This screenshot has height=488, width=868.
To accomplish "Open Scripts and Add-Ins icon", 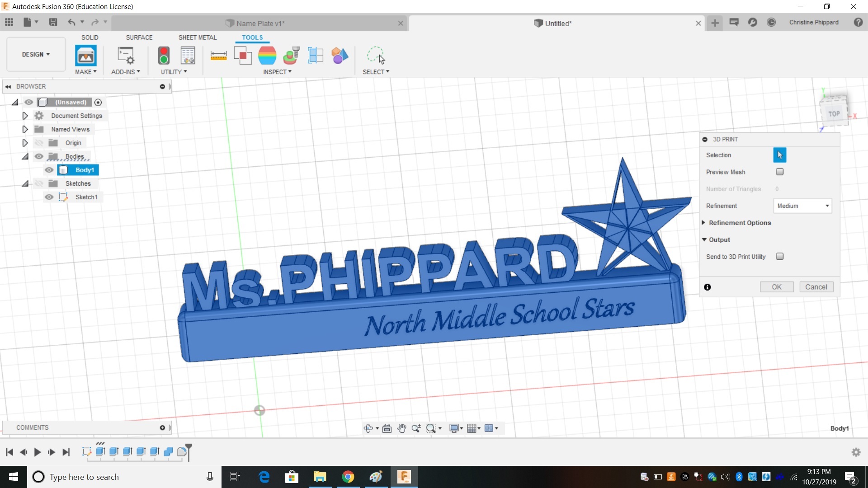I will [x=126, y=56].
